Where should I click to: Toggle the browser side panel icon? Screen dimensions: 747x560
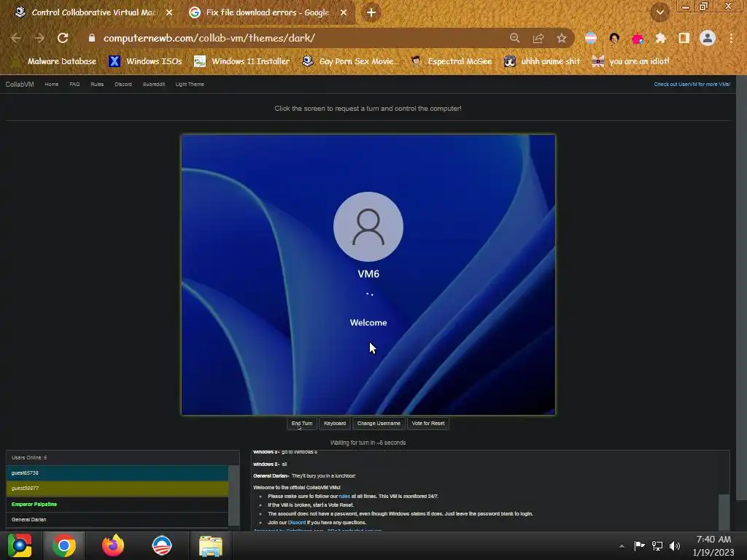point(684,38)
